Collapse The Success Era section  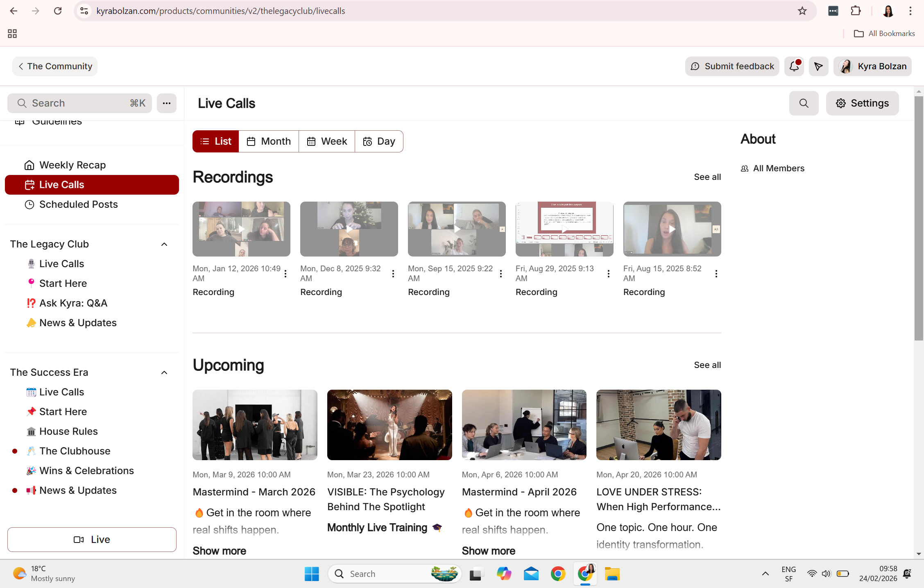(x=164, y=373)
